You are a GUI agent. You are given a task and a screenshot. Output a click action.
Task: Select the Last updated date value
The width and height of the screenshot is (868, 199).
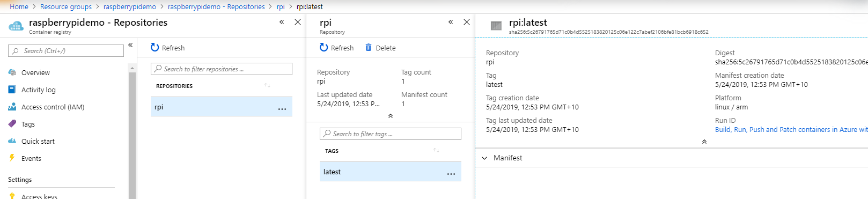(x=348, y=104)
